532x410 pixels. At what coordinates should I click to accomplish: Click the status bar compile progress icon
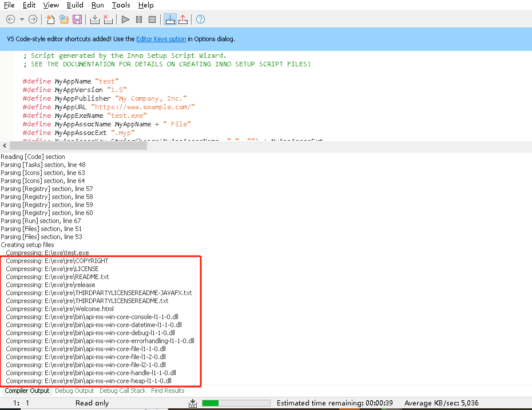[x=193, y=403]
